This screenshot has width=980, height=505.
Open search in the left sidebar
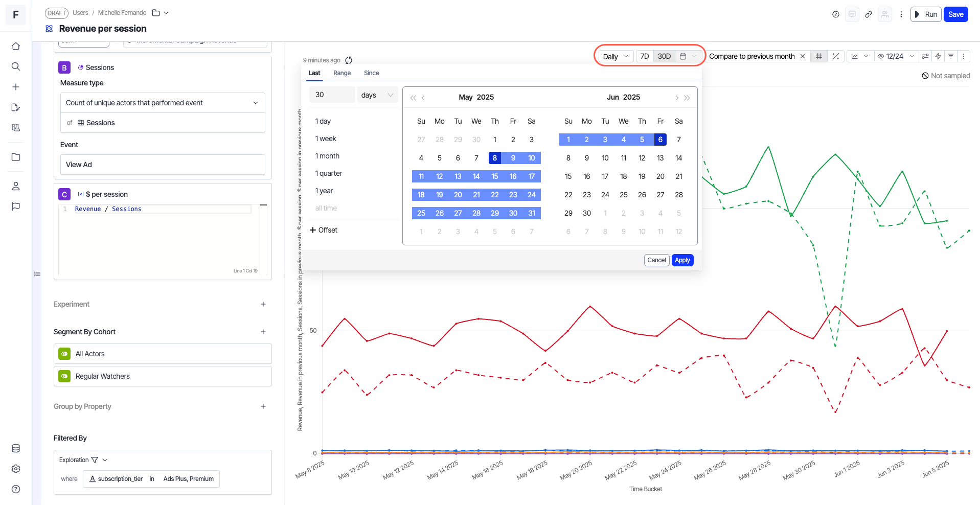16,66
